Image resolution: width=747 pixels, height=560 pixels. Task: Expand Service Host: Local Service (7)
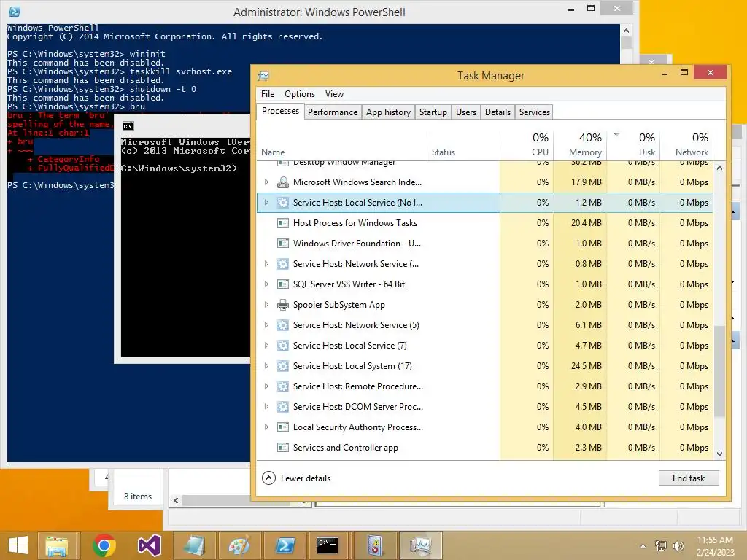pyautogui.click(x=266, y=346)
